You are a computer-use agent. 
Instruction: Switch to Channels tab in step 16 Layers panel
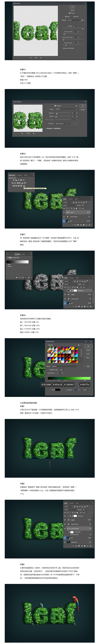pyautogui.click(x=71, y=199)
